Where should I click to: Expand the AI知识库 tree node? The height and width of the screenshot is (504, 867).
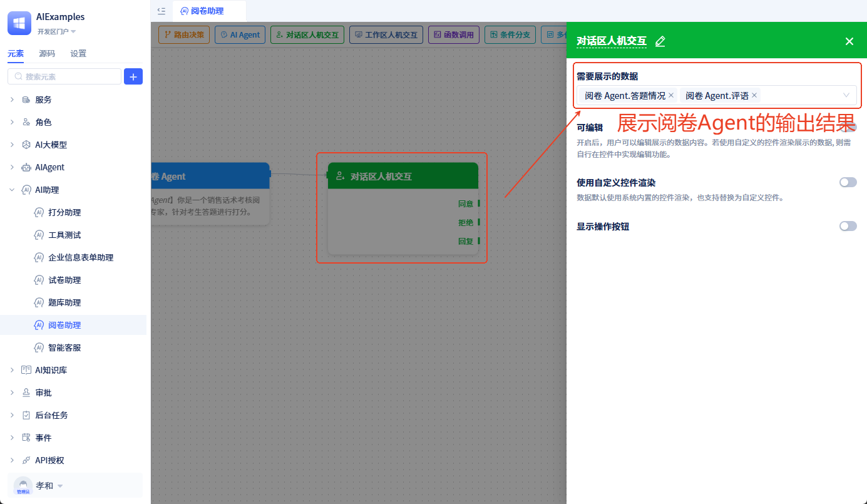(12, 370)
